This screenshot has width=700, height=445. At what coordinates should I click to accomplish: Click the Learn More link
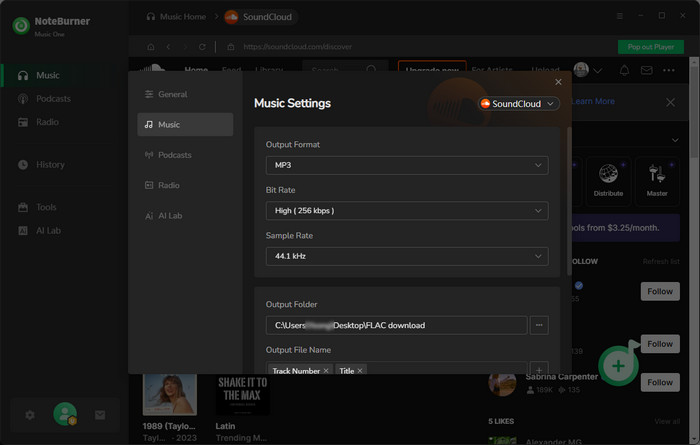(593, 101)
